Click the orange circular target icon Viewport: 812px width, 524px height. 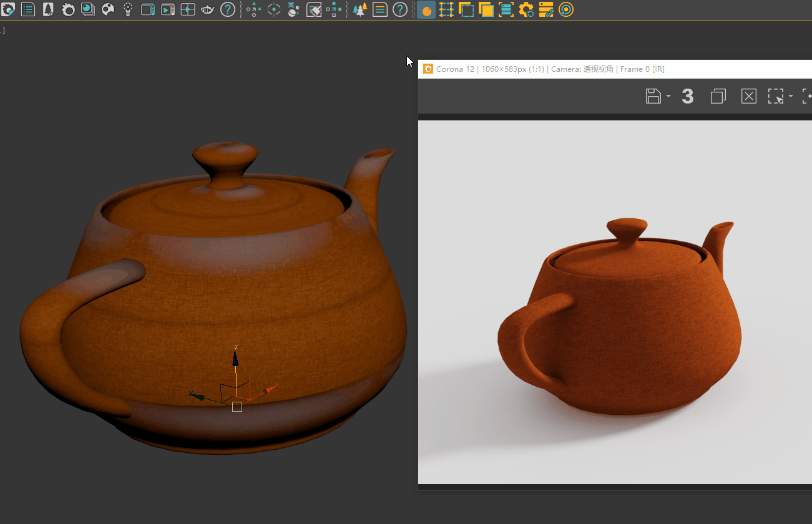point(566,9)
